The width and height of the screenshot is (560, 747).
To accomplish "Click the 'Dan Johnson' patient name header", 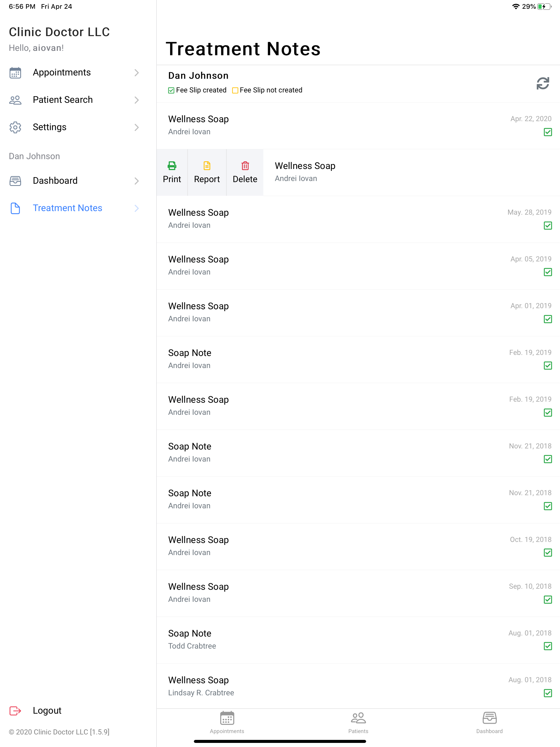I will [198, 76].
